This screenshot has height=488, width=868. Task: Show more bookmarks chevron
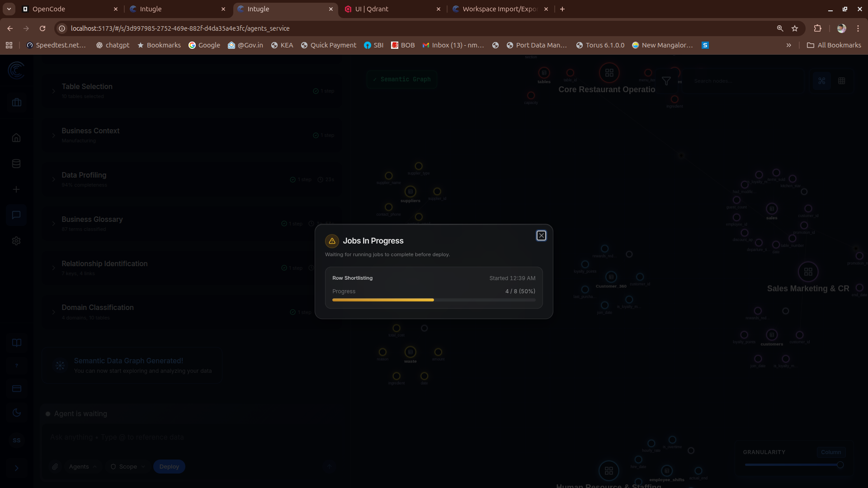[789, 45]
